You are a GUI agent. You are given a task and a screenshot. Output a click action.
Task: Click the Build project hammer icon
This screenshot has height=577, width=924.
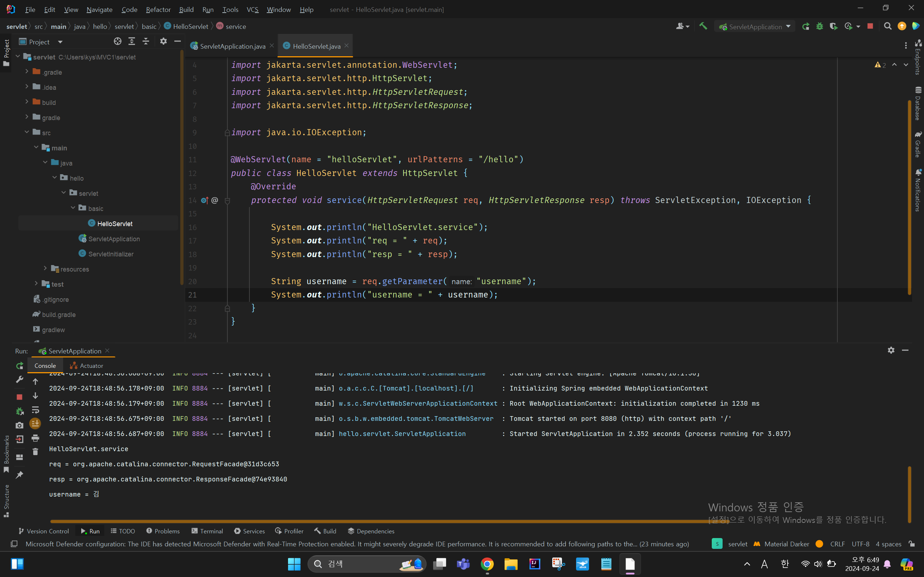pyautogui.click(x=703, y=26)
